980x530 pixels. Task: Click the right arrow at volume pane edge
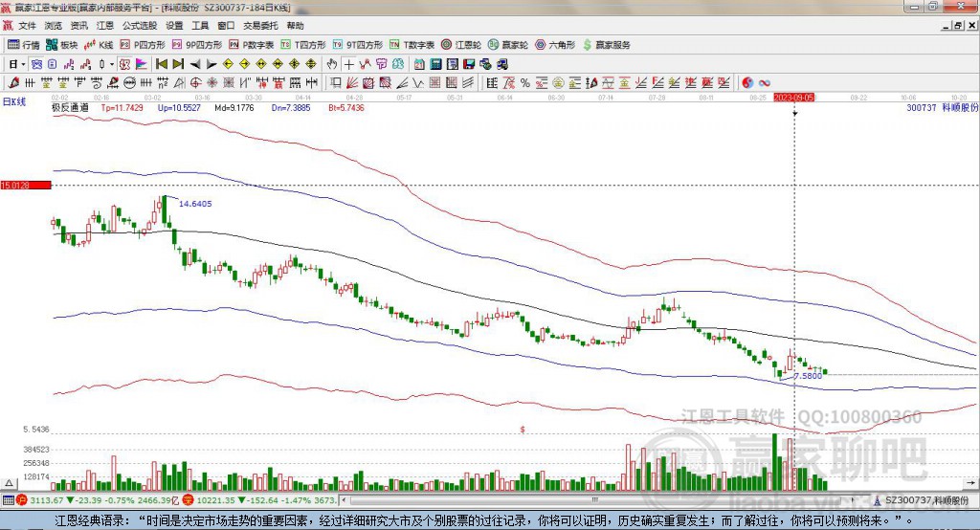click(x=970, y=483)
